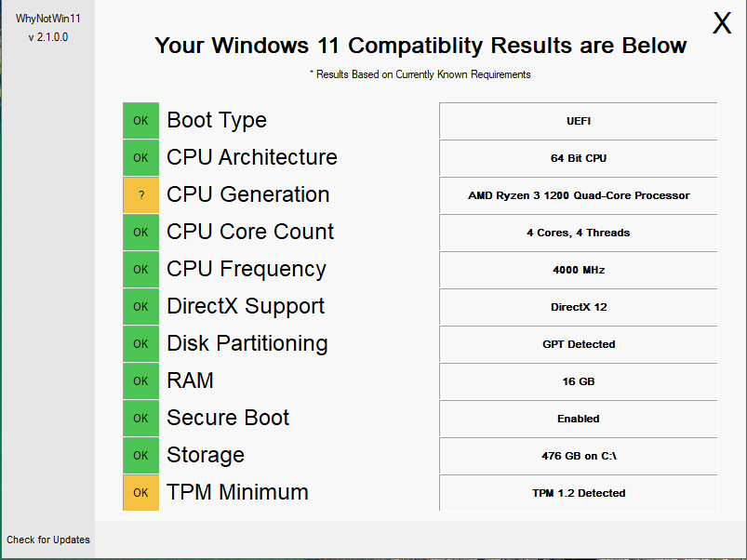Close the results window with the X
The height and width of the screenshot is (560, 747).
(722, 23)
